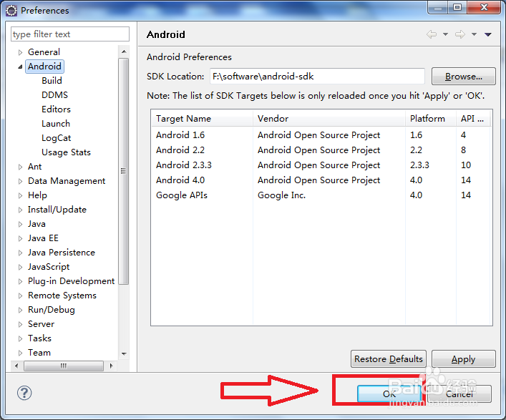The height and width of the screenshot is (420, 506).
Task: Click horizontal scrollbar left arrow
Action: 16,366
